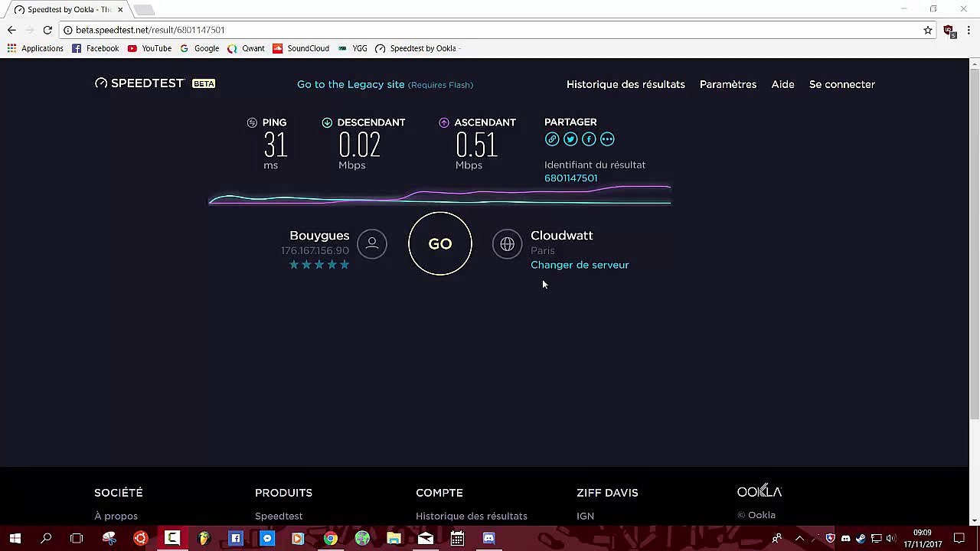Open the Windows notification center
This screenshot has height=551, width=980.
pos(959,539)
